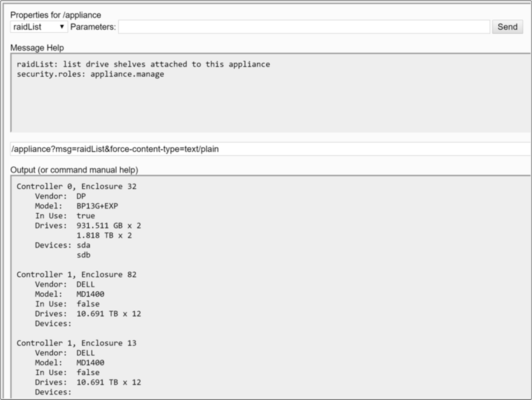Click the security.roles line in Message Help
Image resolution: width=532 pixels, height=400 pixels.
tap(90, 74)
